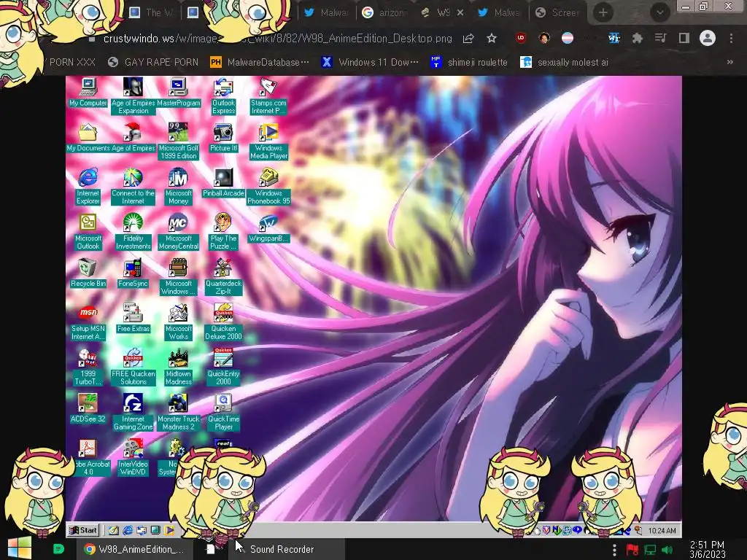Open Microsoft Money shortcut icon
The width and height of the screenshot is (747, 560).
coord(178,186)
